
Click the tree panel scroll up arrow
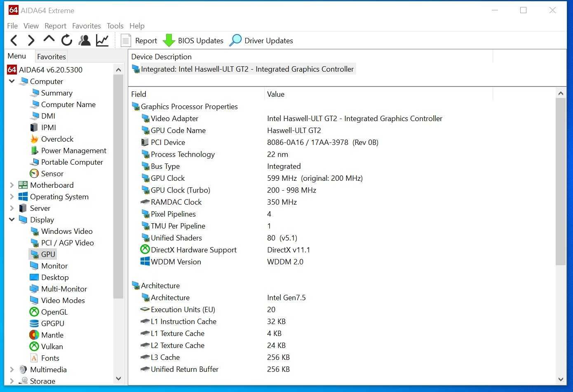point(118,70)
